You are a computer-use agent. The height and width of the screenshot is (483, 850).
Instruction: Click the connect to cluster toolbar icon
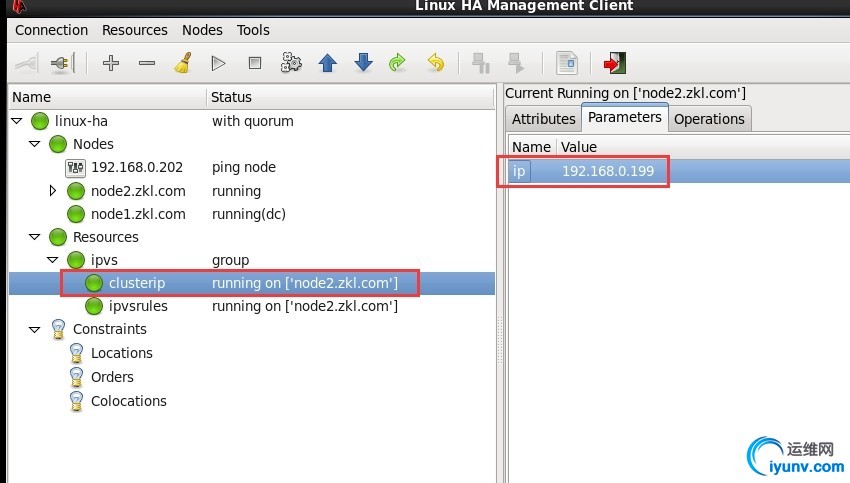pos(27,63)
